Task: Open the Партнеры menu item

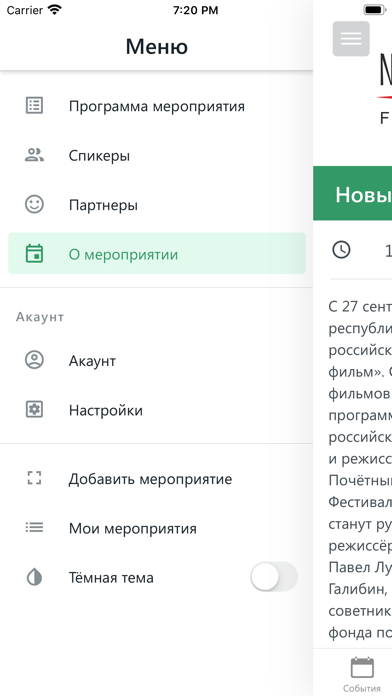Action: [x=157, y=205]
